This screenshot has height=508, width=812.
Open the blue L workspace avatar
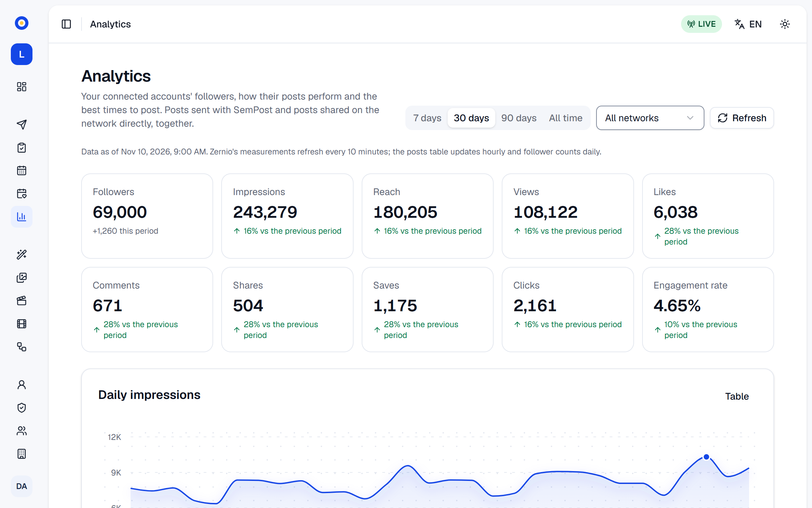coord(22,54)
